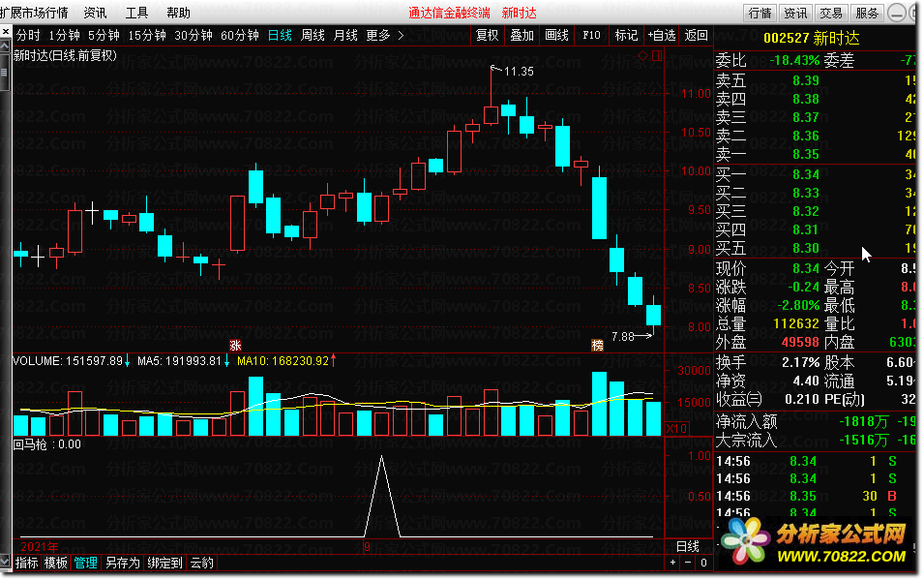Click the 买一 price 8.34
Viewport: 924px width, 580px height.
[x=806, y=174]
